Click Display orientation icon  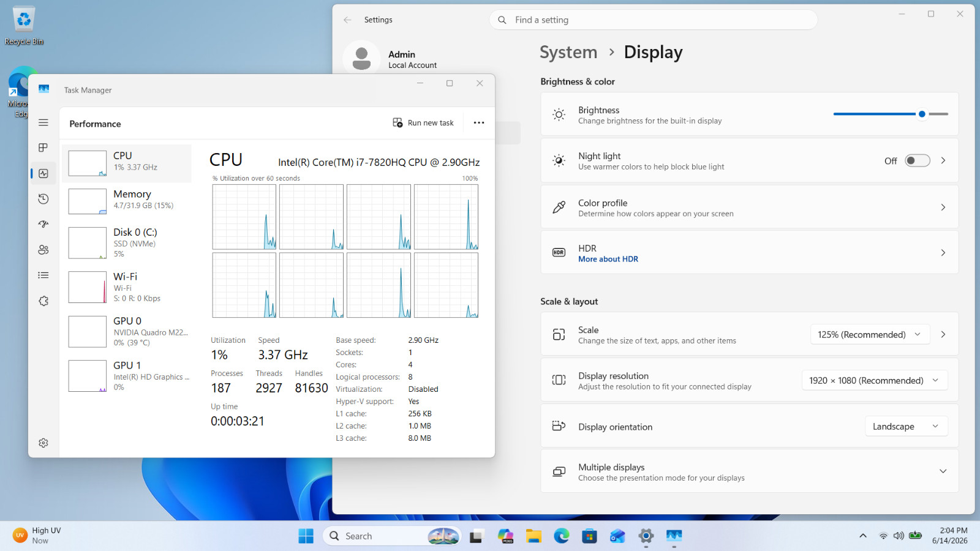click(559, 426)
